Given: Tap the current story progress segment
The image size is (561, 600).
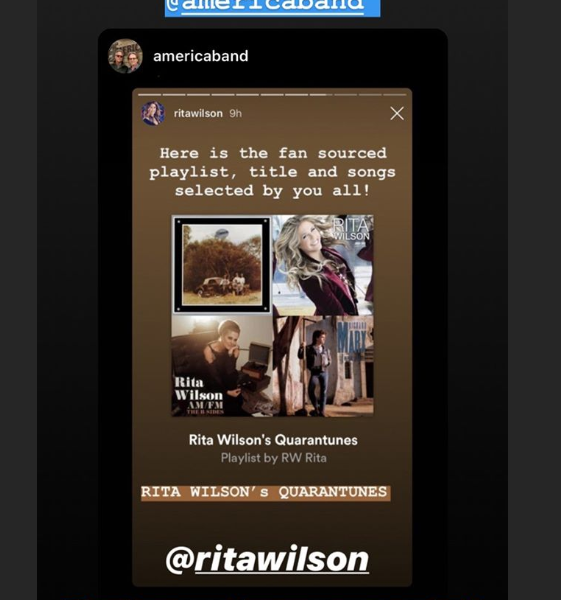Looking at the screenshot, I should (321, 95).
